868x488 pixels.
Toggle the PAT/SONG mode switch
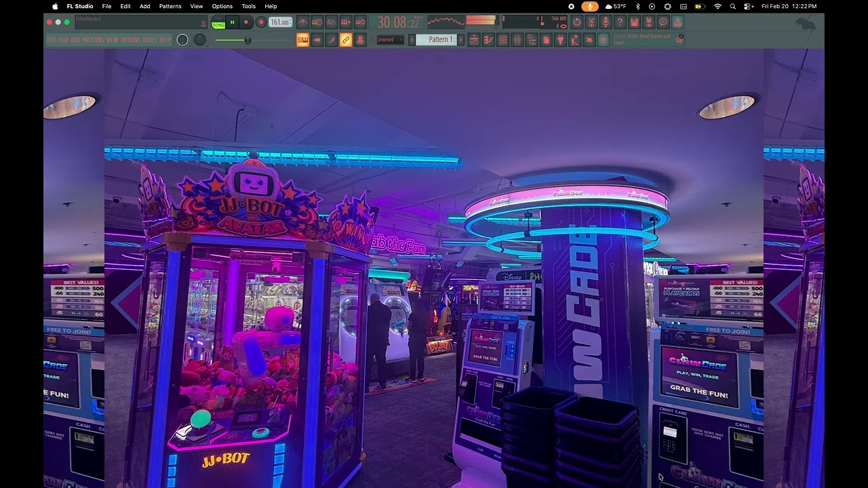click(218, 22)
